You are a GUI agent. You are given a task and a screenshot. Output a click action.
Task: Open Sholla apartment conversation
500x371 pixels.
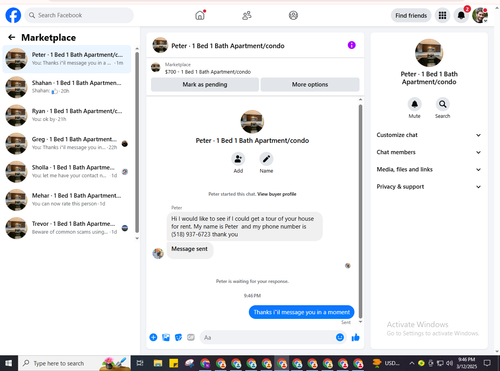click(67, 172)
